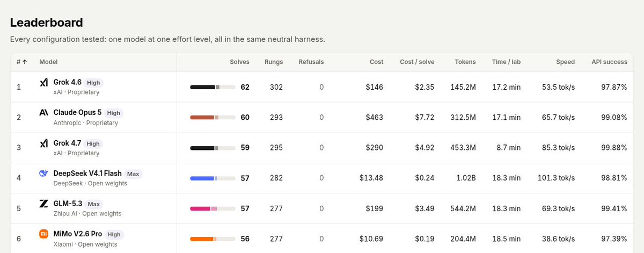Screen dimensions: 644x253
Task: Open the Grok 4.6 model name
Action: (68, 83)
